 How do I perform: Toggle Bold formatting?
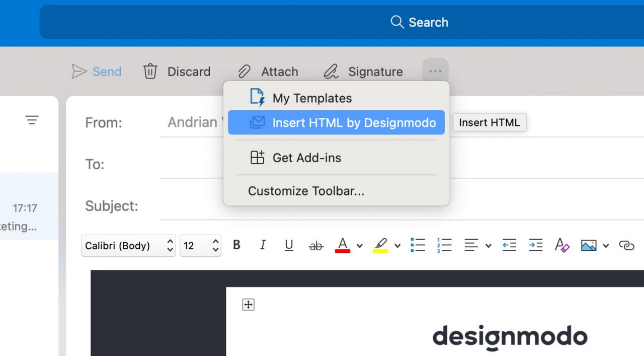(236, 245)
